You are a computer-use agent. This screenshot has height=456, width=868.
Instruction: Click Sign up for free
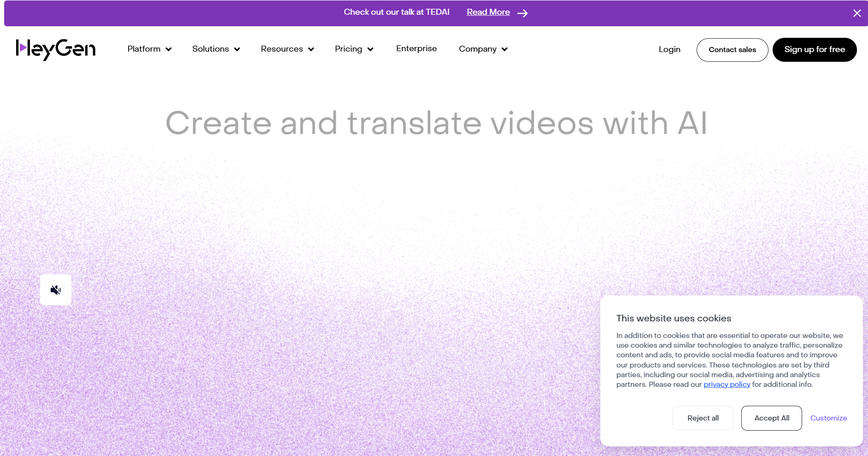click(x=815, y=50)
